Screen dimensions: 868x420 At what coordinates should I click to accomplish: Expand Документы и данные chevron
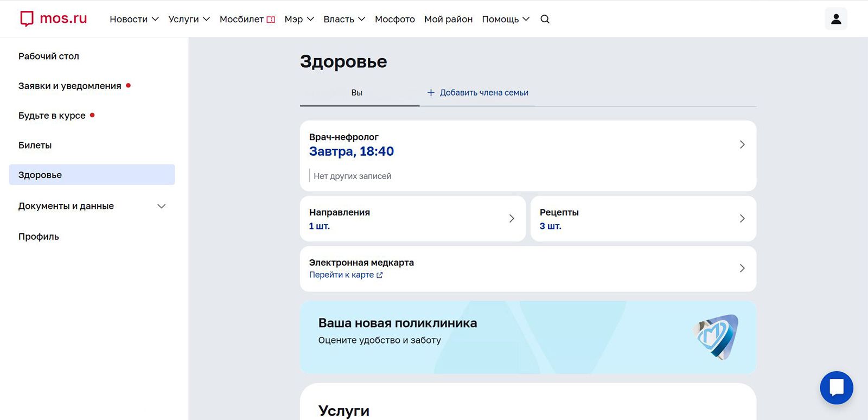pos(161,206)
